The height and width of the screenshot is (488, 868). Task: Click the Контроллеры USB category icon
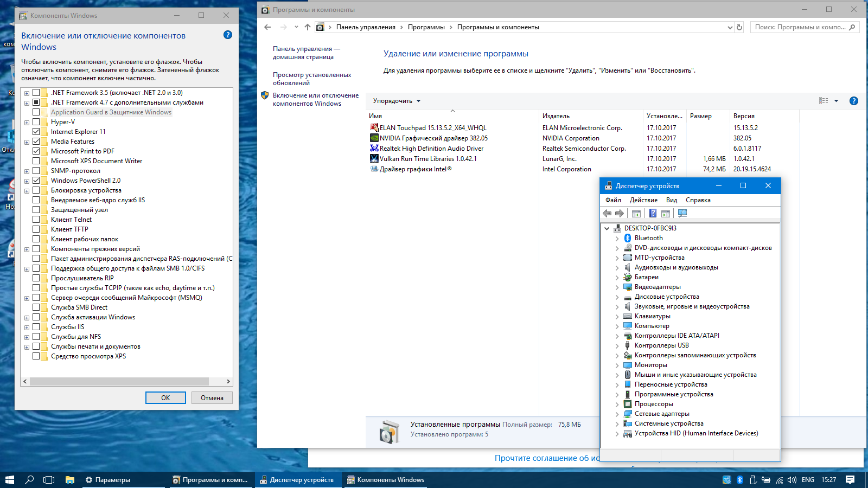(x=628, y=345)
